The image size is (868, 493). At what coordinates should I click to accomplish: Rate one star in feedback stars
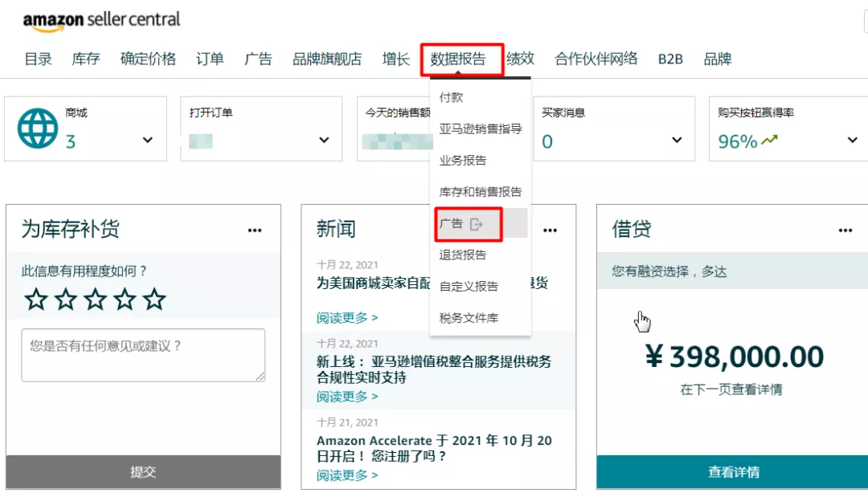coord(36,299)
